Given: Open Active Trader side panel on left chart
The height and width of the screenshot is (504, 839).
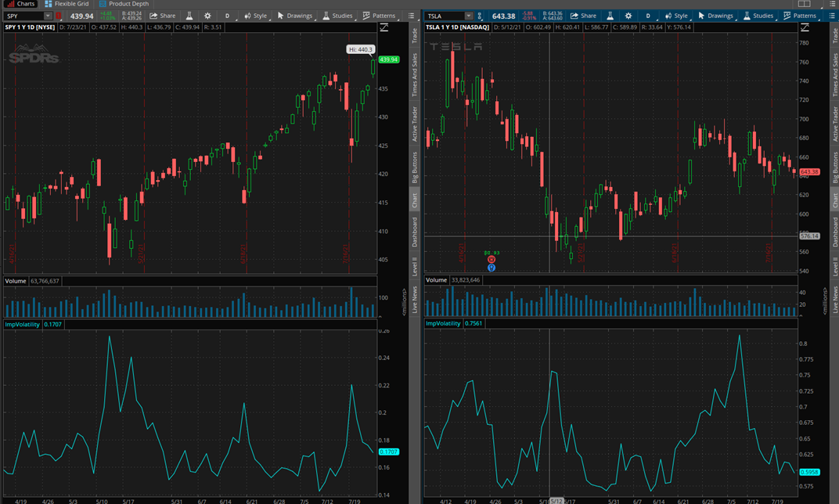Looking at the screenshot, I should 415,124.
